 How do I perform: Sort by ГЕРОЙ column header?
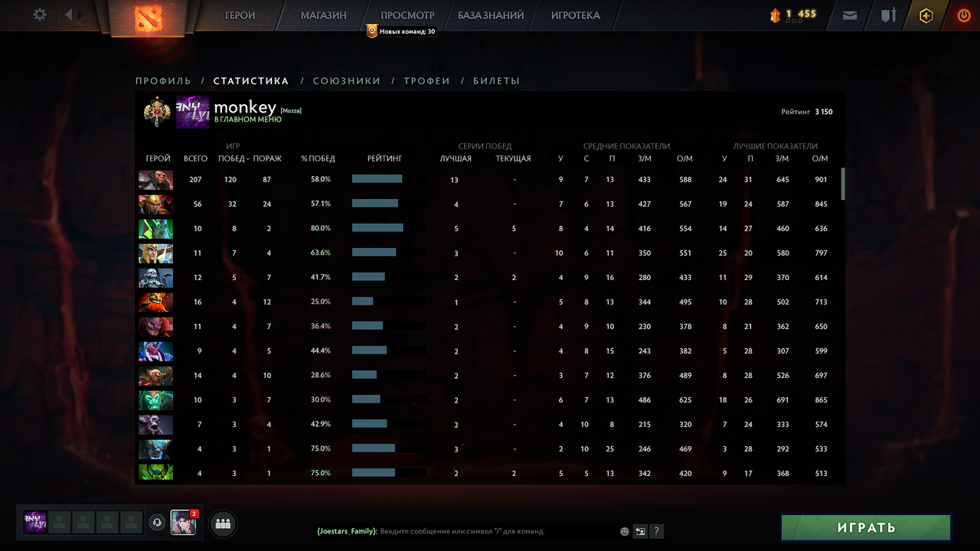click(x=158, y=158)
